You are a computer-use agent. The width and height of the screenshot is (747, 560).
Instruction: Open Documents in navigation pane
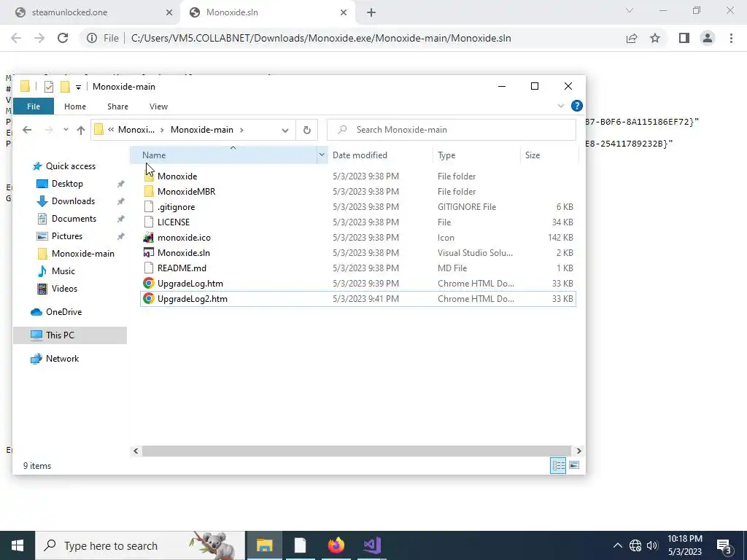point(74,219)
